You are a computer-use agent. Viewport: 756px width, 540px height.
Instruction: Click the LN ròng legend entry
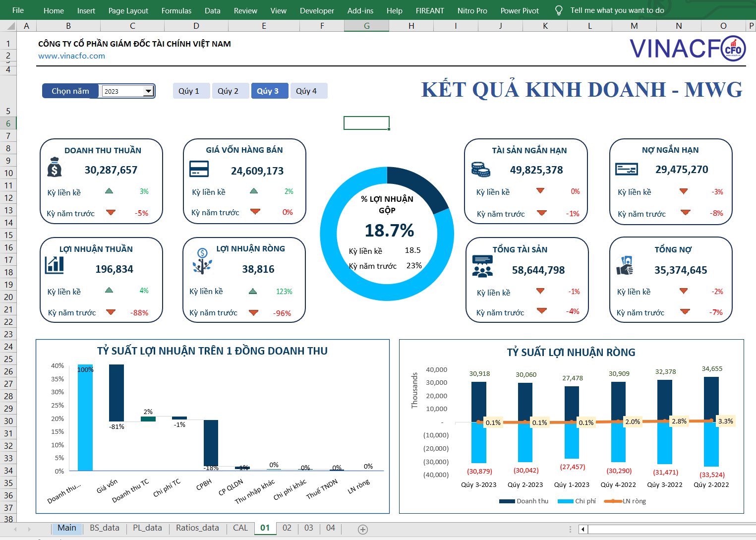[x=625, y=501]
